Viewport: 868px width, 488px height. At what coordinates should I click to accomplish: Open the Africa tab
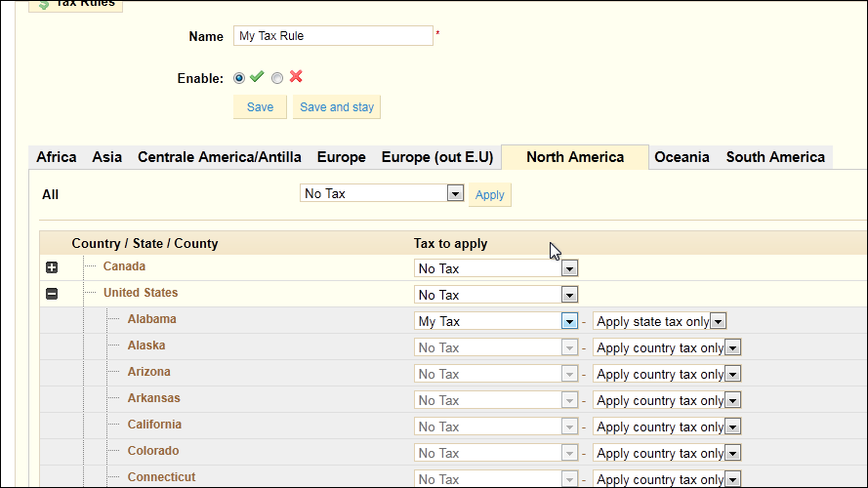point(57,157)
